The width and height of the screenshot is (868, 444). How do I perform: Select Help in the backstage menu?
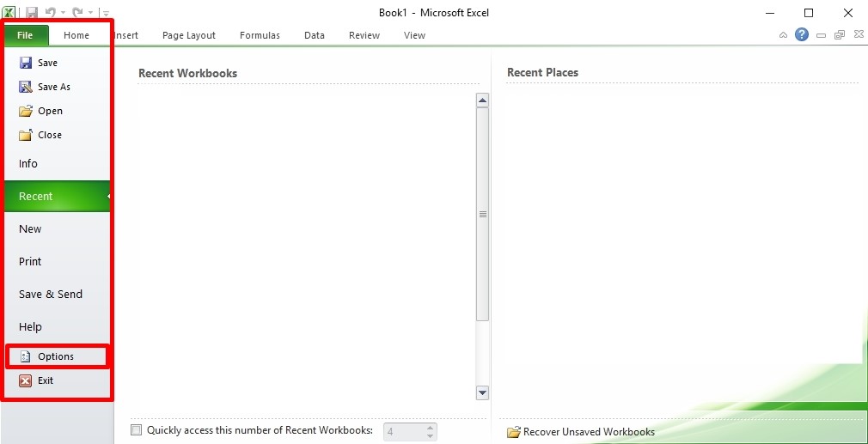tap(58, 327)
